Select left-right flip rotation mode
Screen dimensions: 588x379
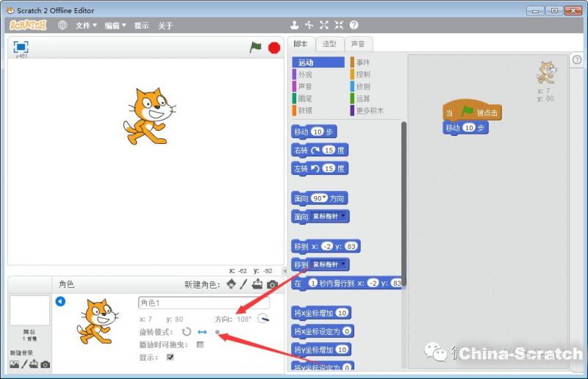pyautogui.click(x=202, y=332)
